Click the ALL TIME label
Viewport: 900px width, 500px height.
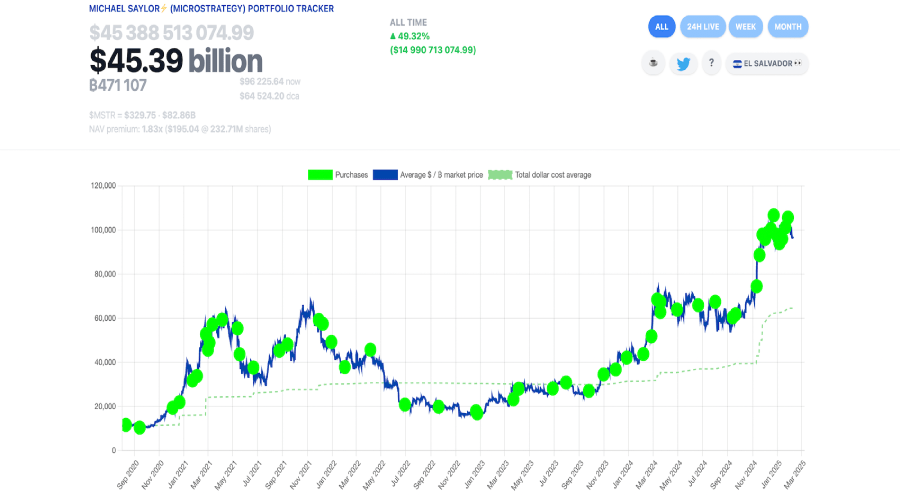pos(408,22)
